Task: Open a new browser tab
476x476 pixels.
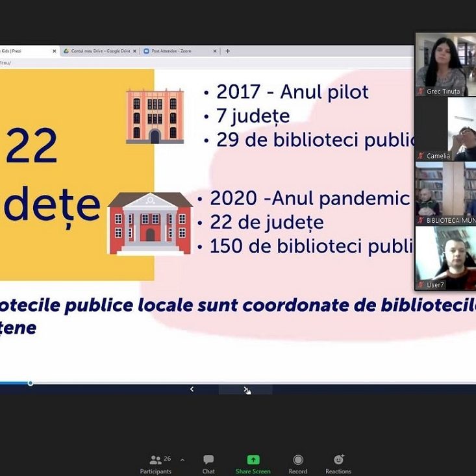Action: coord(227,51)
